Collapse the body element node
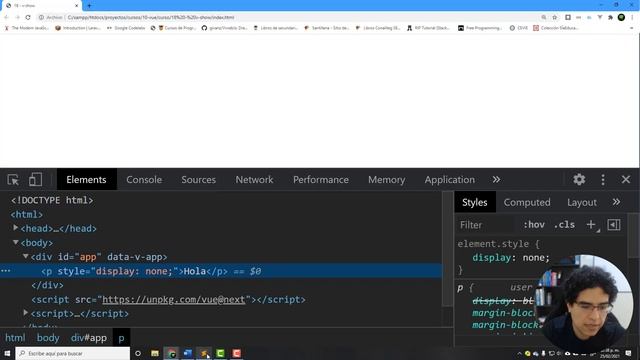 (x=16, y=242)
